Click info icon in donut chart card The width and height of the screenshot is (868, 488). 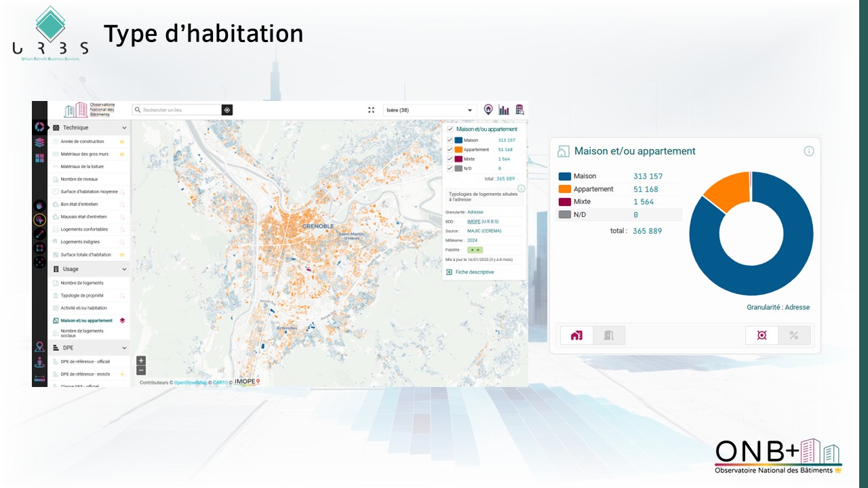(808, 151)
